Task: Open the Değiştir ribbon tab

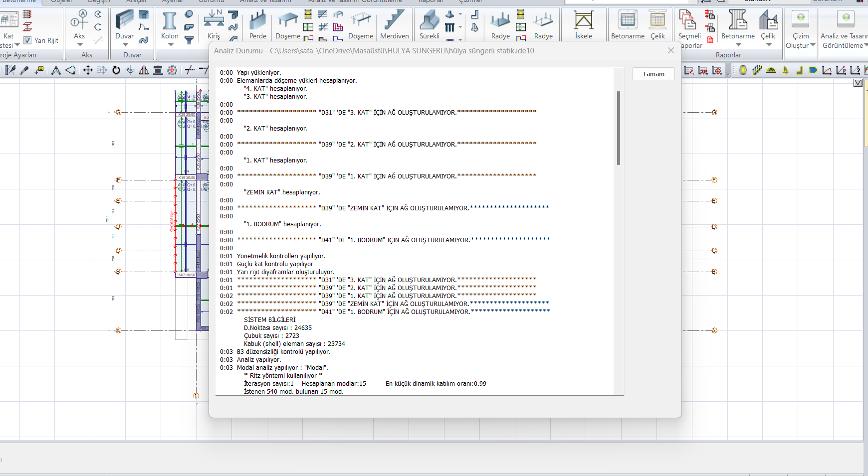Action: pos(99,1)
